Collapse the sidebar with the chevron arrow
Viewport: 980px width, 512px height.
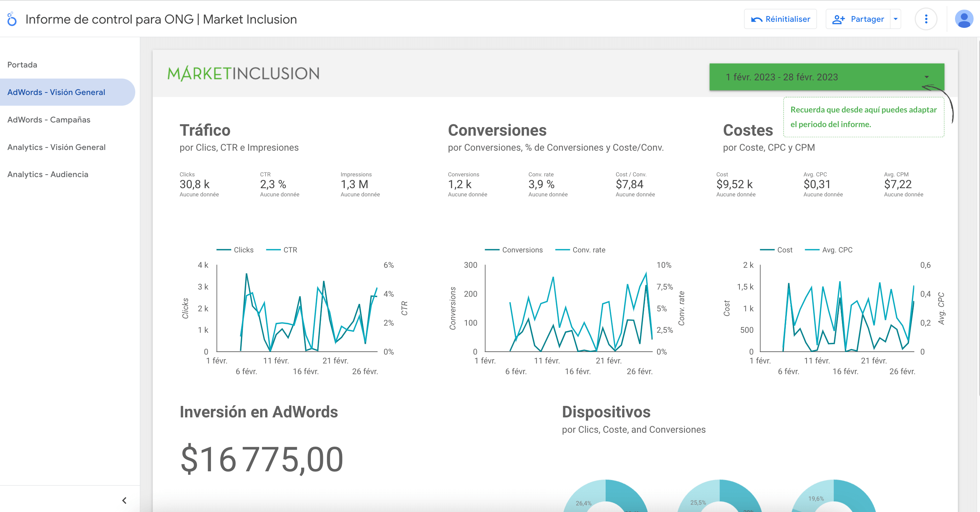(x=125, y=500)
